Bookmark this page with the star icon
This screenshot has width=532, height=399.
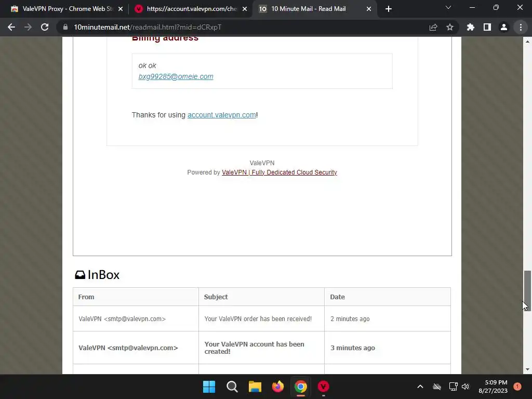(x=450, y=27)
